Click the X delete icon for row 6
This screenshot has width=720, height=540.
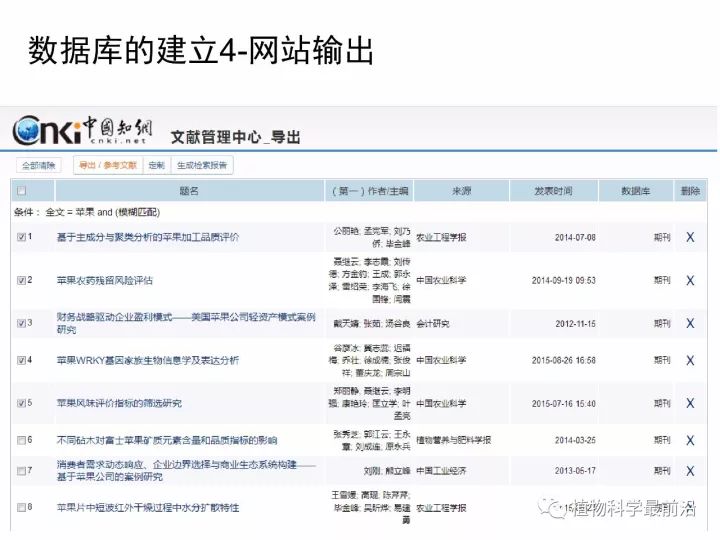click(x=690, y=440)
